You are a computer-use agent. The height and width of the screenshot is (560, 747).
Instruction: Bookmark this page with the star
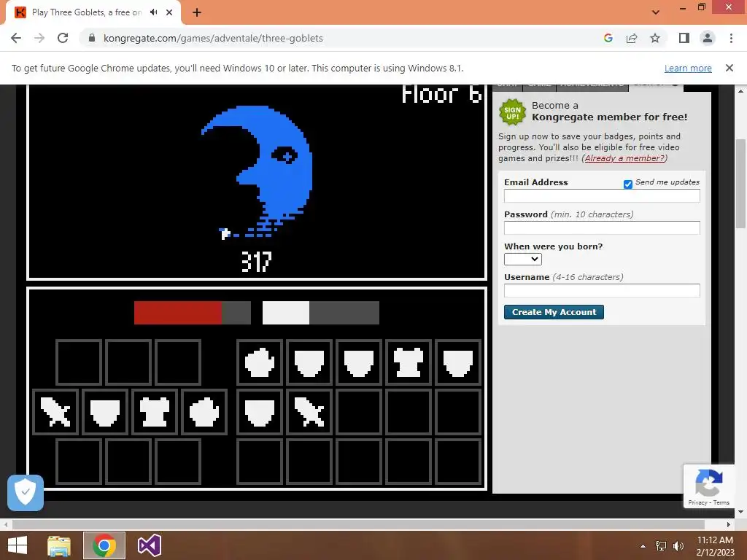[655, 38]
